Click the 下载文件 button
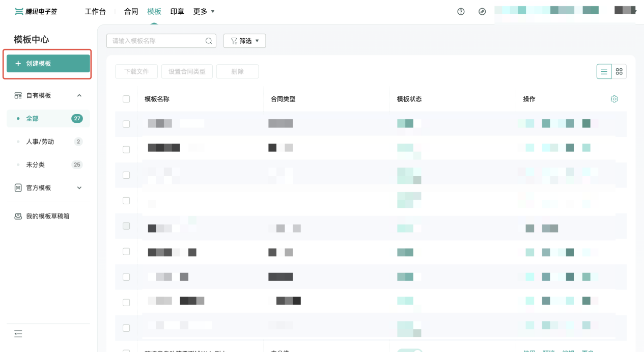Screen dimensions: 644x352 pos(136,72)
